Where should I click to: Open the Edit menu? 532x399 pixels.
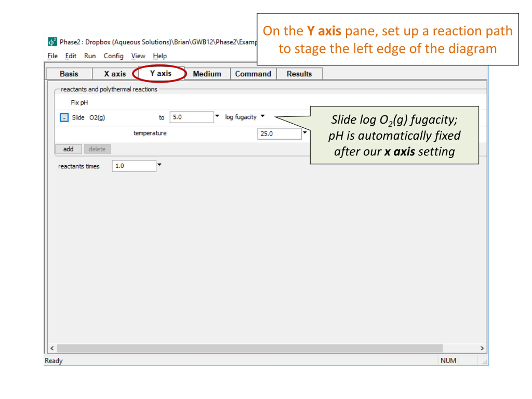click(x=71, y=56)
